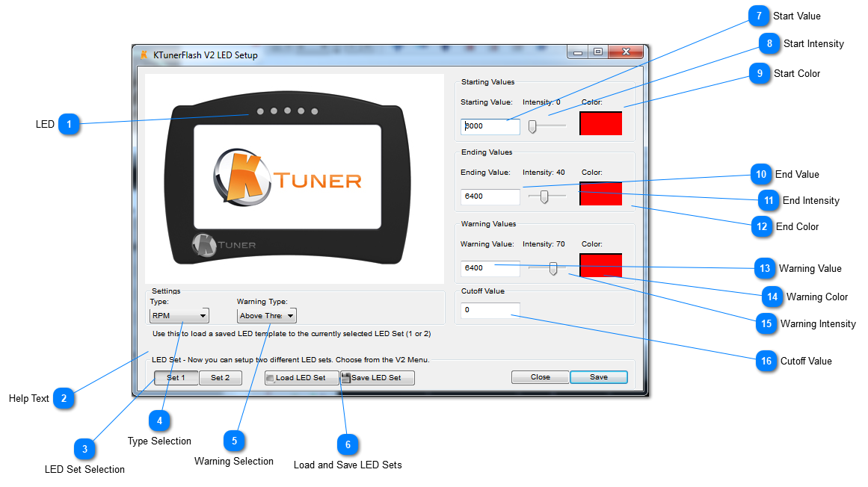Click the 'Starting Values' group label
Image resolution: width=868 pixels, height=487 pixels.
click(x=487, y=82)
